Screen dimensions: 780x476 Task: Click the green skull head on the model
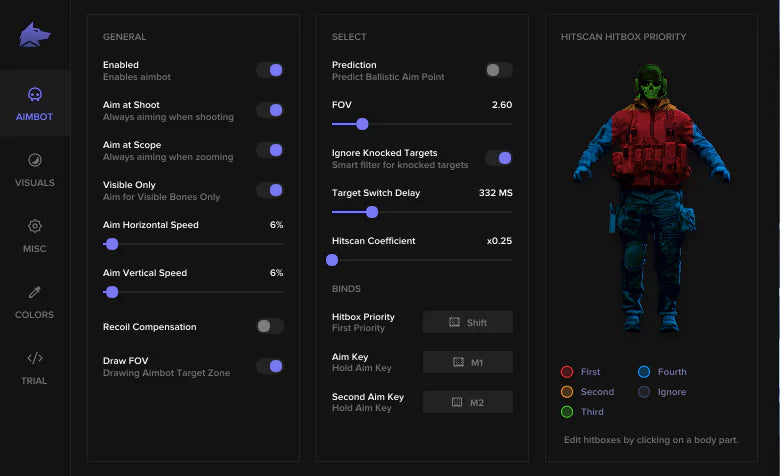pos(652,84)
